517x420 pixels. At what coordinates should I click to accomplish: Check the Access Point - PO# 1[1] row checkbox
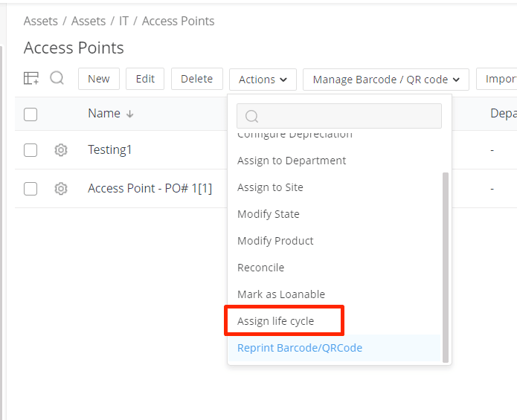pyautogui.click(x=30, y=189)
